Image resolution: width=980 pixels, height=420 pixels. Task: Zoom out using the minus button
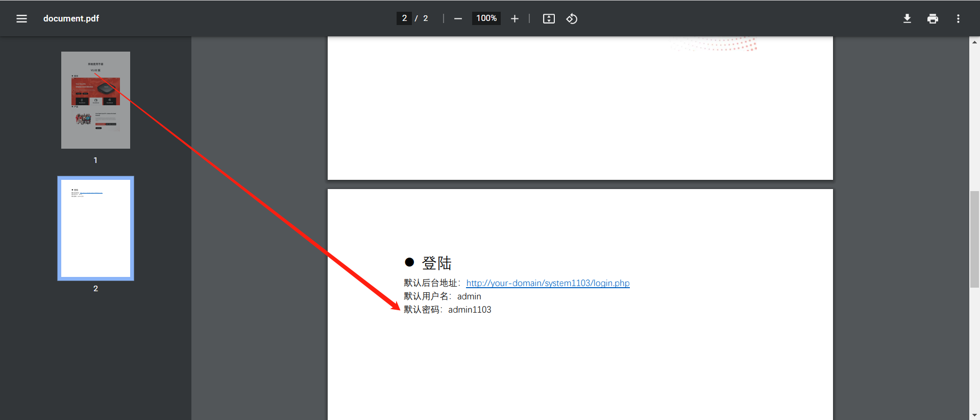458,18
